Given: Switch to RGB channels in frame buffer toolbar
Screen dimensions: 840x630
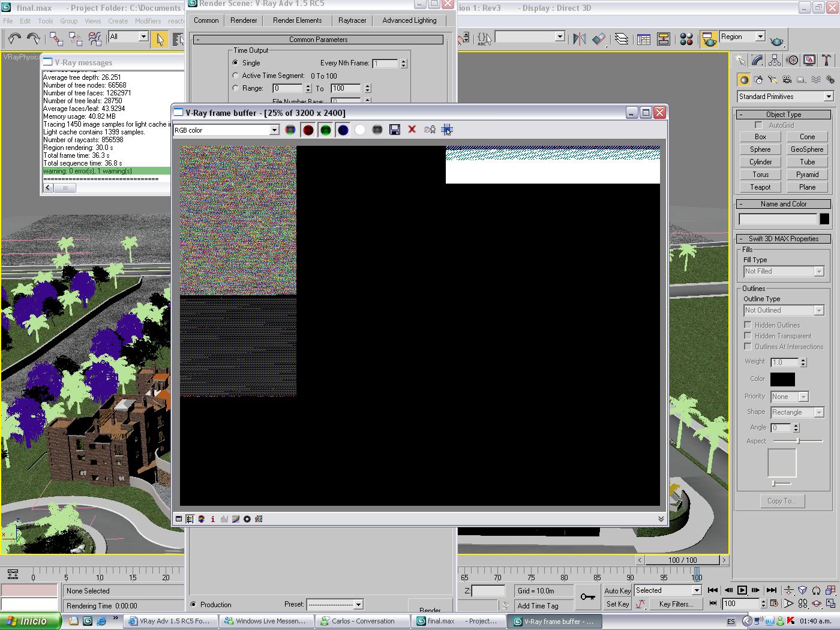Looking at the screenshot, I should pos(290,130).
